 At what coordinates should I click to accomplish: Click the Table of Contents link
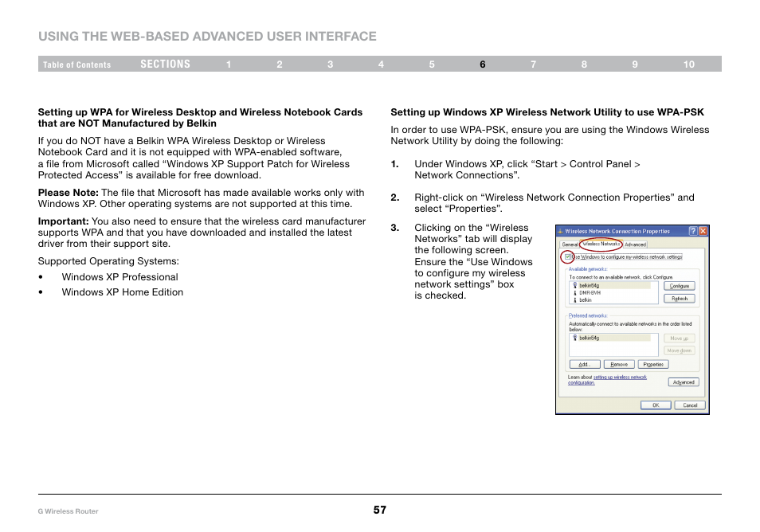[x=76, y=65]
